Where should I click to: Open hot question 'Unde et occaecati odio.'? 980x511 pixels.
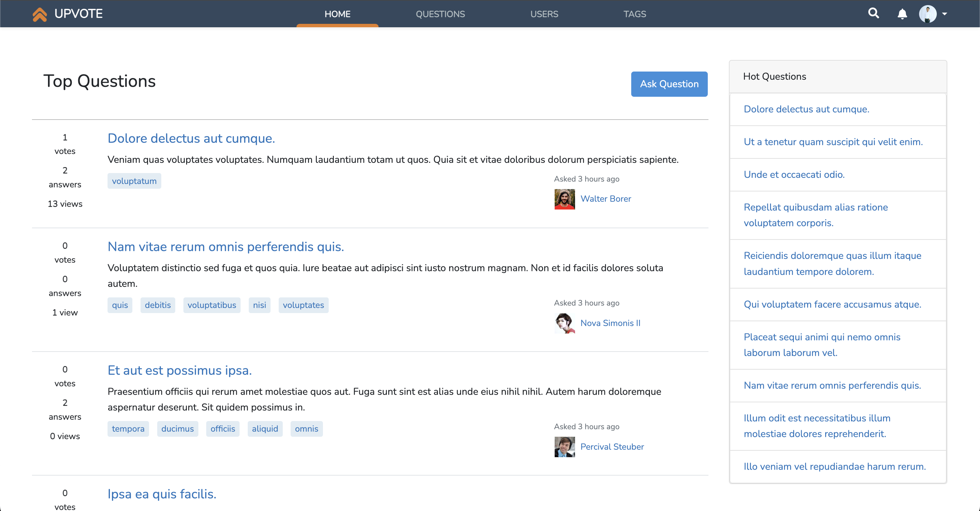click(794, 175)
